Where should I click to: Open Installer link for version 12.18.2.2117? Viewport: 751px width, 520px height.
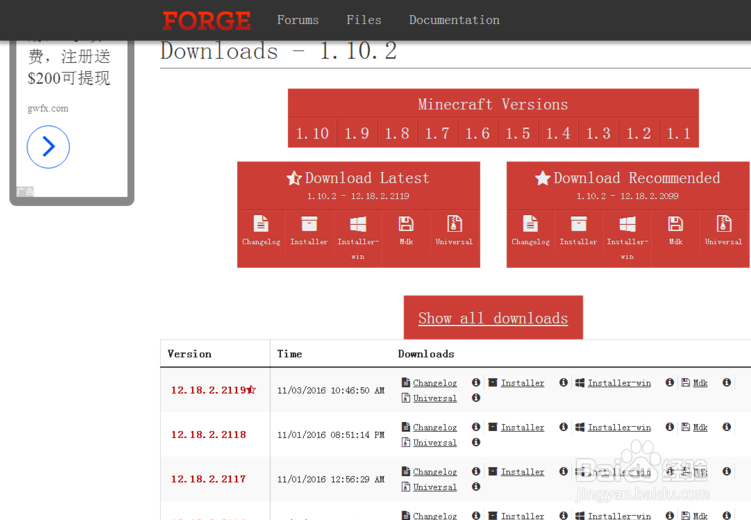coord(522,472)
